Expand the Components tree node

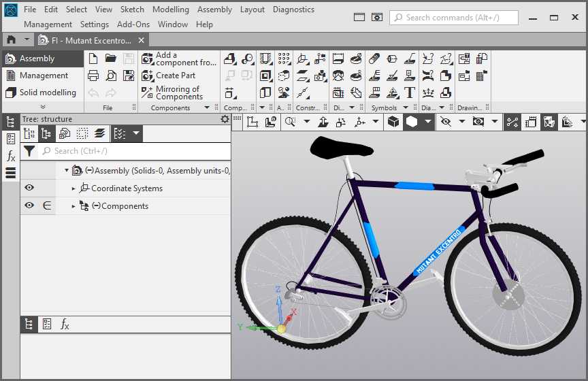[x=74, y=206]
